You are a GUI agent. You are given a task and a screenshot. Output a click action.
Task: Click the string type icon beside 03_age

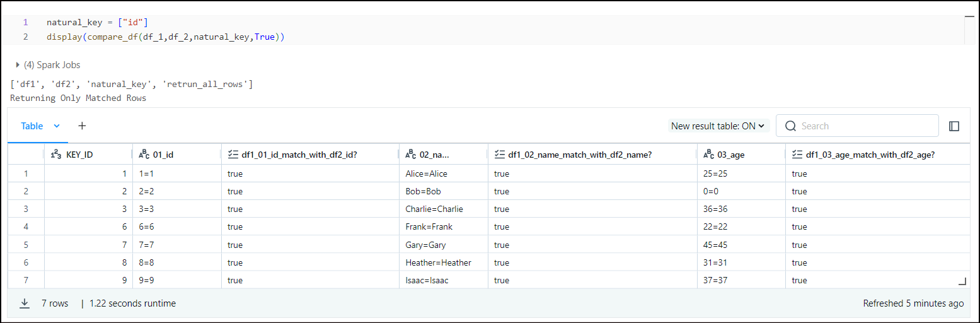coord(708,154)
